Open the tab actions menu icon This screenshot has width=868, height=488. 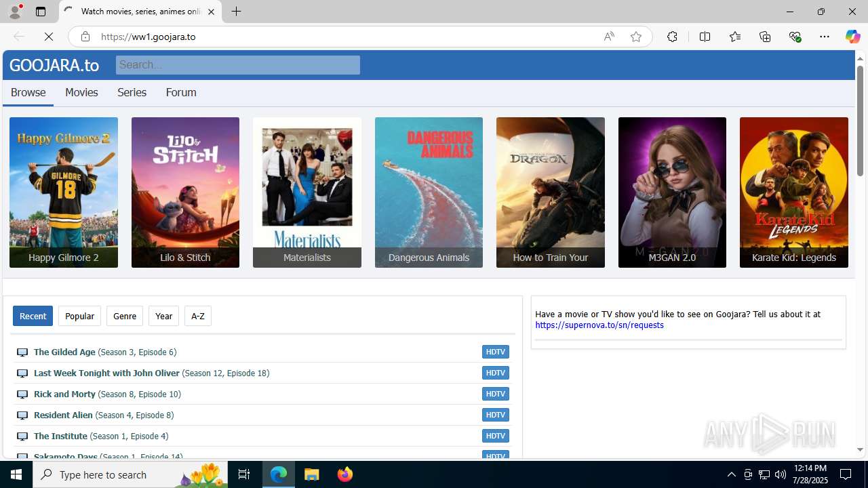tap(41, 12)
